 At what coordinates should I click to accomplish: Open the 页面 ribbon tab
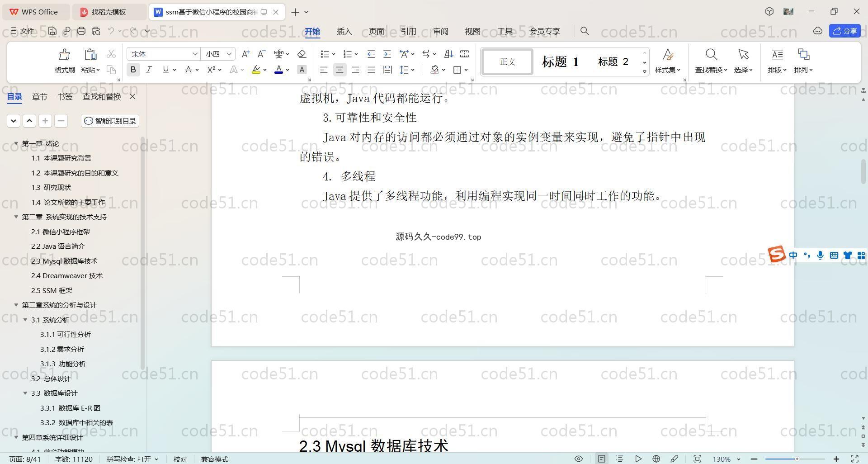(376, 31)
